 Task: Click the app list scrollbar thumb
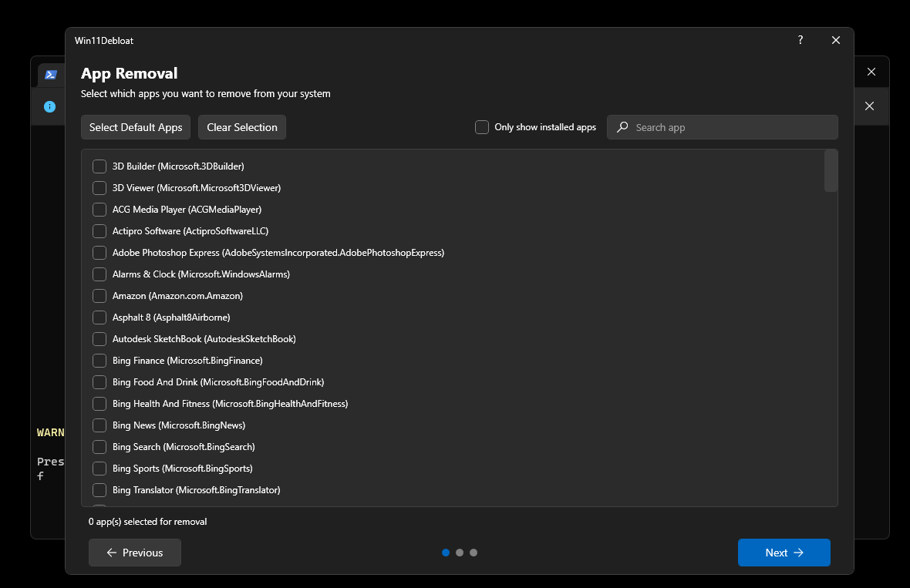[831, 170]
